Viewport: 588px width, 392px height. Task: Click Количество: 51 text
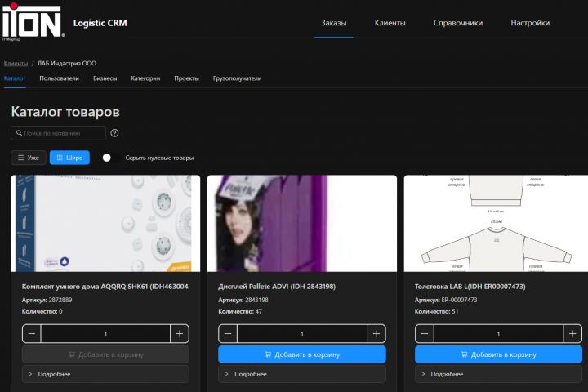436,311
